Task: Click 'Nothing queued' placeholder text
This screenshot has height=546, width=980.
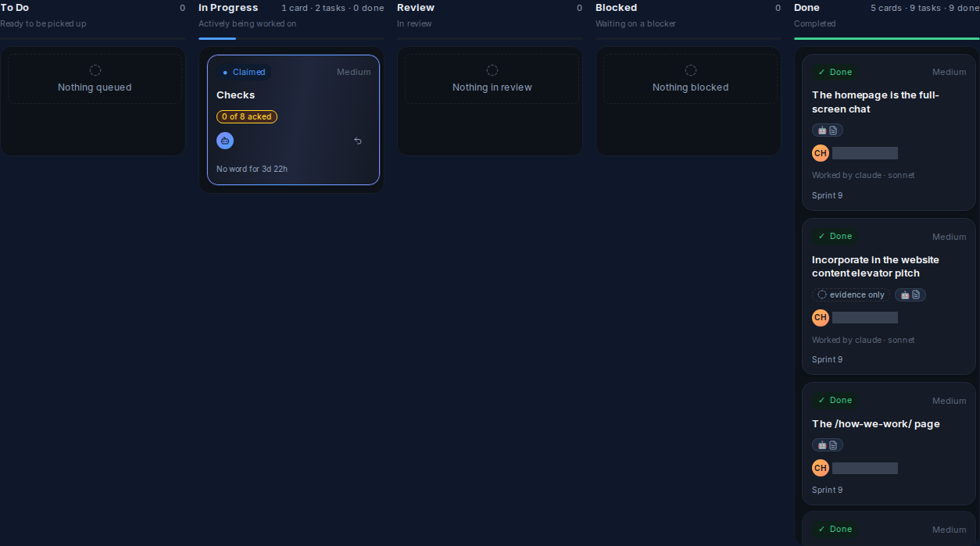Action: (x=95, y=87)
